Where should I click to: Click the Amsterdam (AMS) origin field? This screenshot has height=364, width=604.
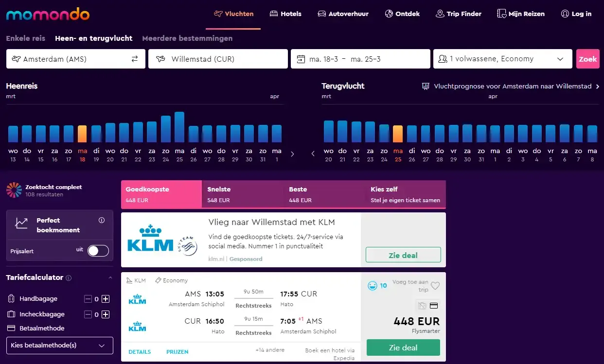(76, 59)
